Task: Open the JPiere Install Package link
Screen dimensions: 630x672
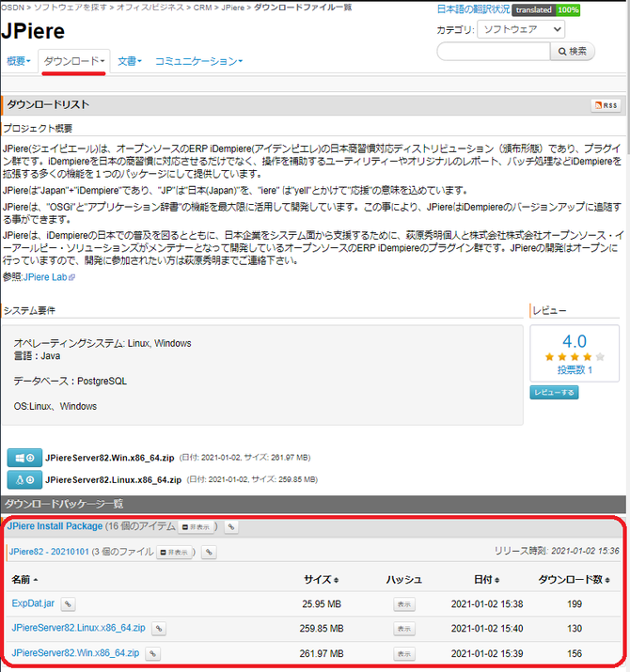Action: click(55, 526)
